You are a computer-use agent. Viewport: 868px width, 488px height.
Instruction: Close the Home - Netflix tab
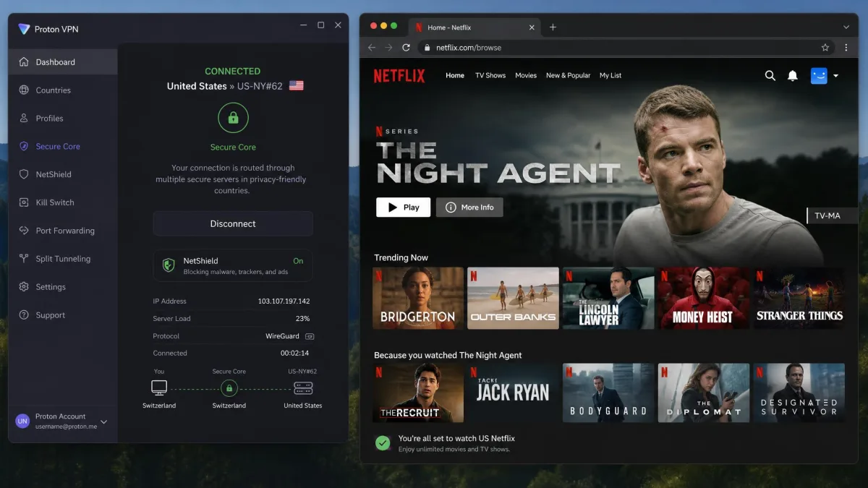532,27
